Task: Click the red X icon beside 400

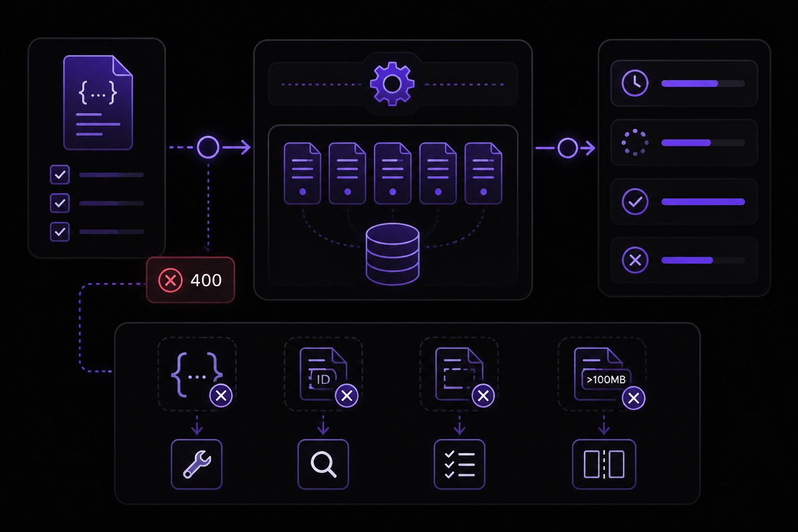Action: tap(170, 281)
